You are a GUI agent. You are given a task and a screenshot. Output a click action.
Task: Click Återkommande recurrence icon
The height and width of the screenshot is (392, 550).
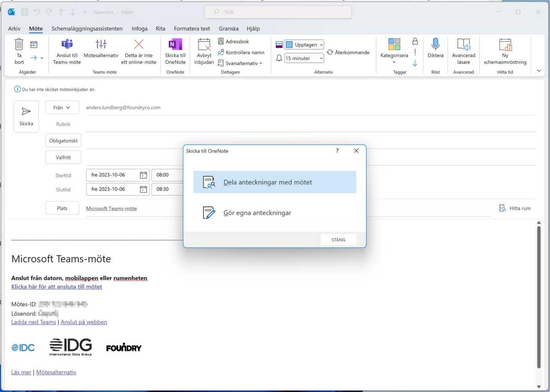(x=330, y=52)
